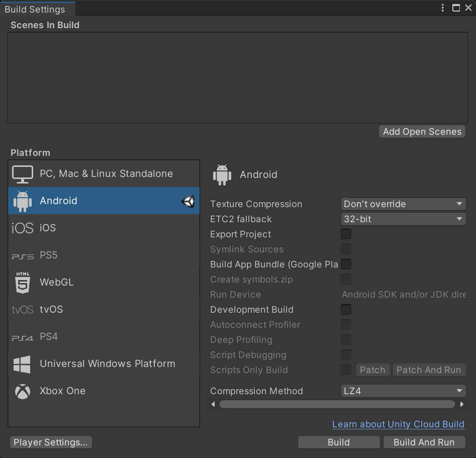
Task: Select Universal Windows Platform row
Action: [104, 363]
